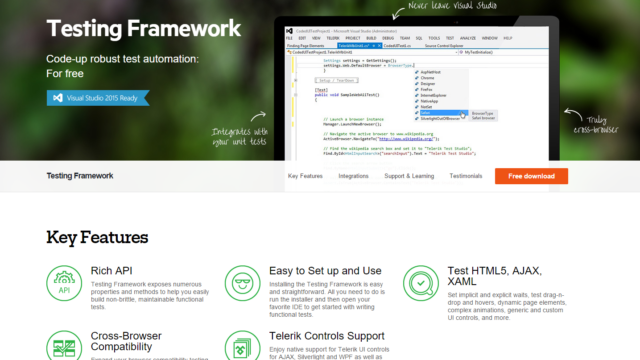Click the Easy to Set up description paragraph
Image resolution: width=640 pixels, height=360 pixels.
tap(327, 299)
